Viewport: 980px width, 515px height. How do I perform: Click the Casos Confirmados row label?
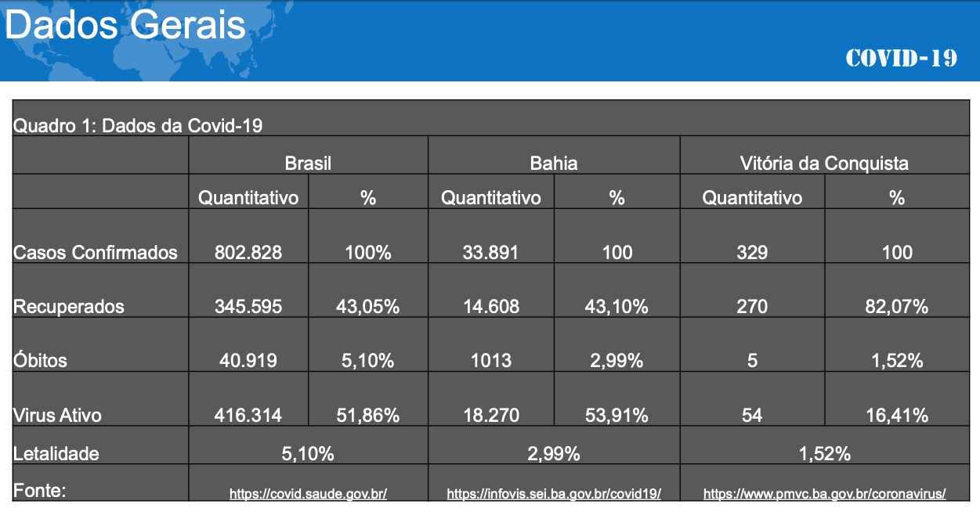click(96, 252)
